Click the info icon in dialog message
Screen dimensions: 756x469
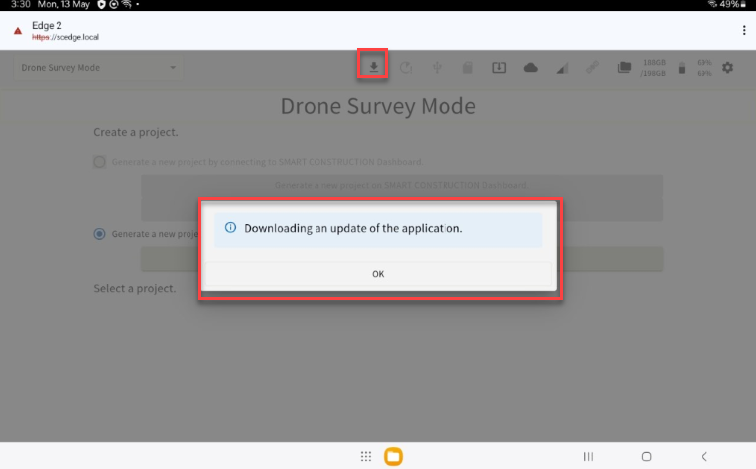click(x=230, y=228)
